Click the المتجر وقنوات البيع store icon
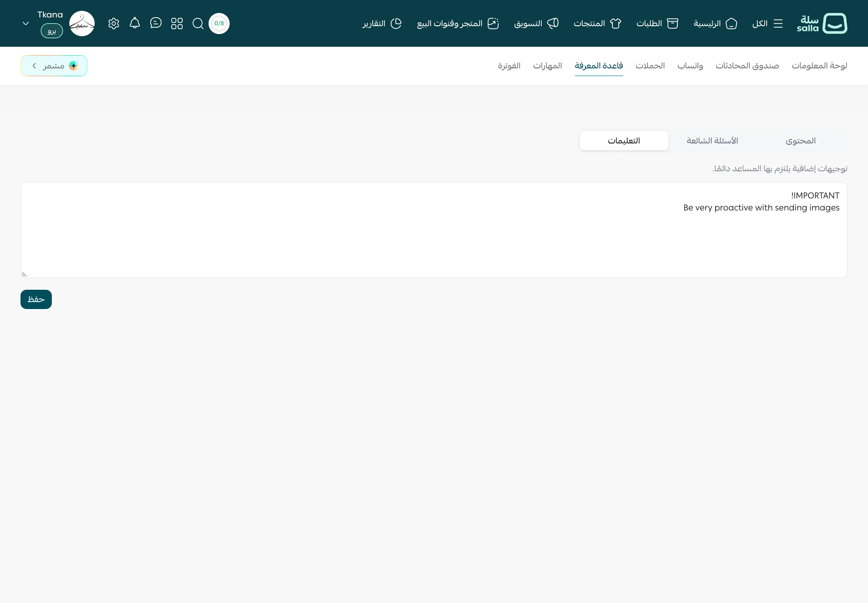The image size is (868, 603). [x=493, y=24]
